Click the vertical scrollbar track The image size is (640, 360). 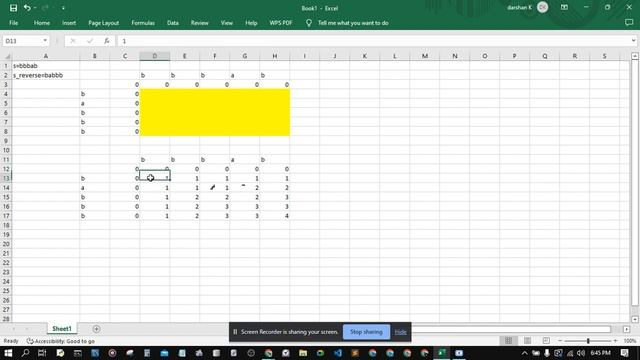coord(635,184)
